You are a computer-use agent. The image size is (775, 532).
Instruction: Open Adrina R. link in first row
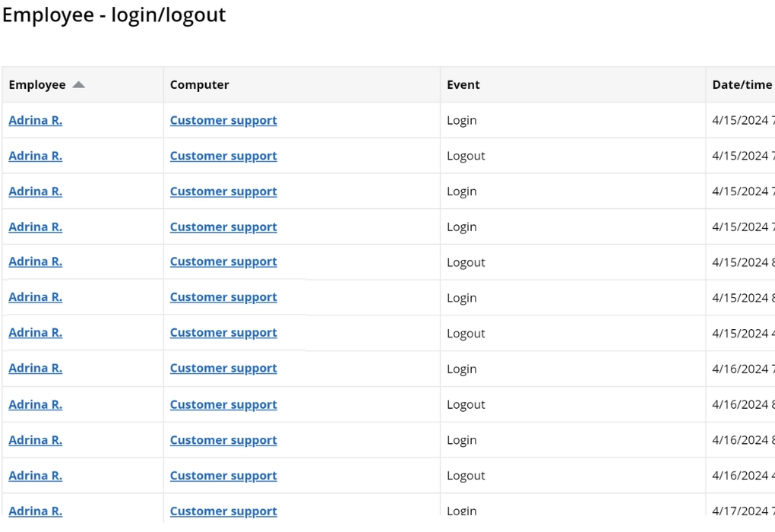[35, 120]
